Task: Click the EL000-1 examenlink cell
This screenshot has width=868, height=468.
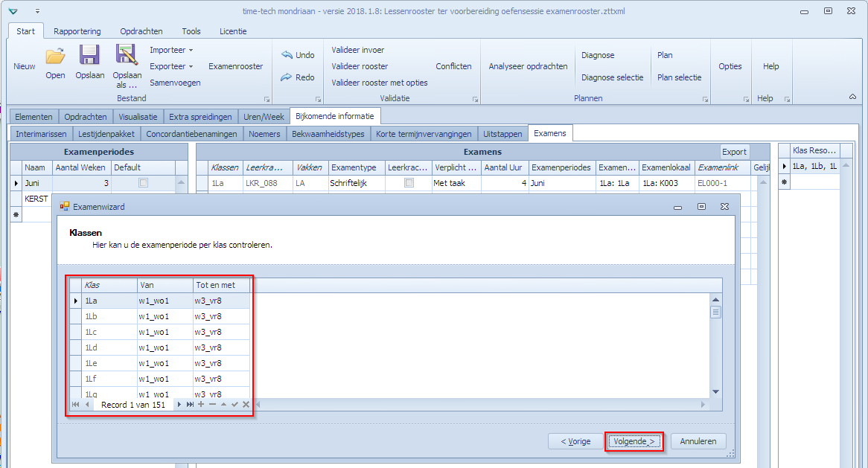Action: pos(722,182)
